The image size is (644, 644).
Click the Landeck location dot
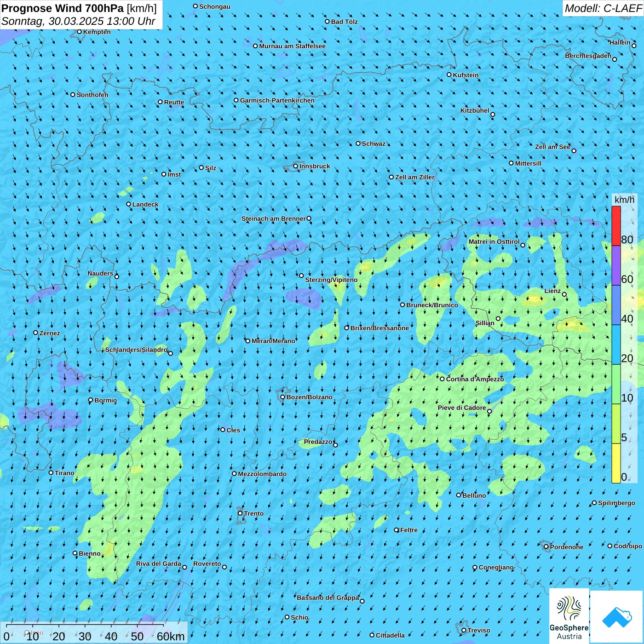coord(128,204)
